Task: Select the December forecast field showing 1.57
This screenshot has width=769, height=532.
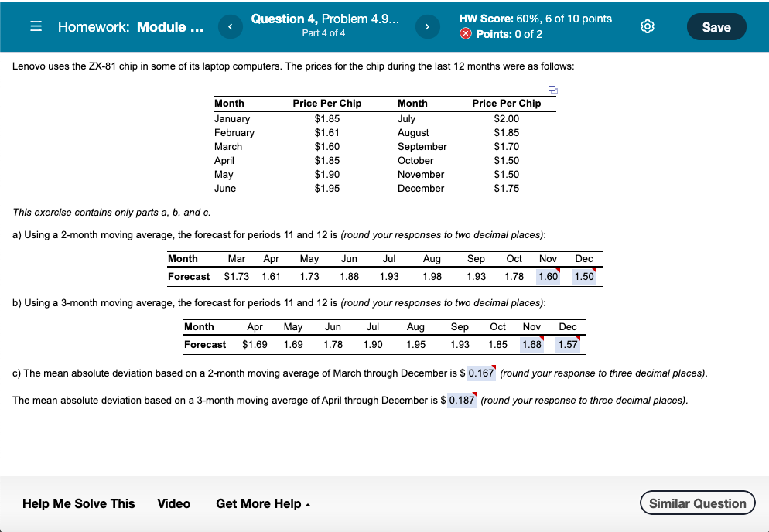Action: tap(568, 344)
